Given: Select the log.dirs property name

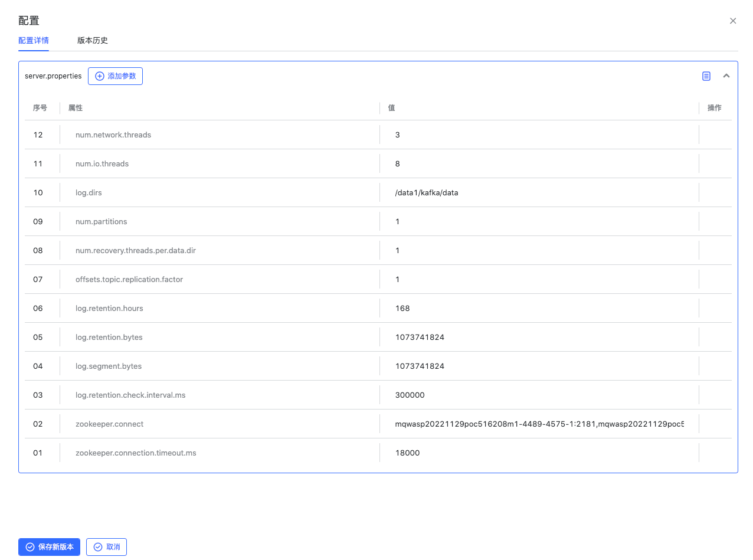Looking at the screenshot, I should coord(89,193).
